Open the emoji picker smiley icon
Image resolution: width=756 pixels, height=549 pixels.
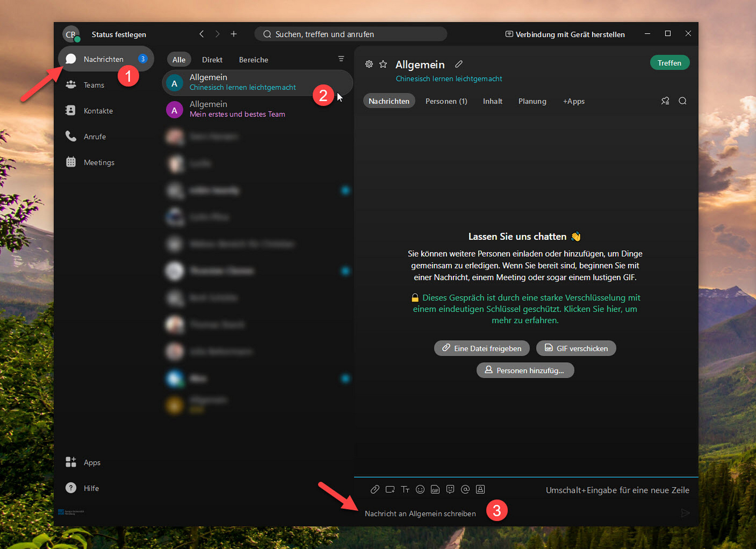tap(420, 490)
